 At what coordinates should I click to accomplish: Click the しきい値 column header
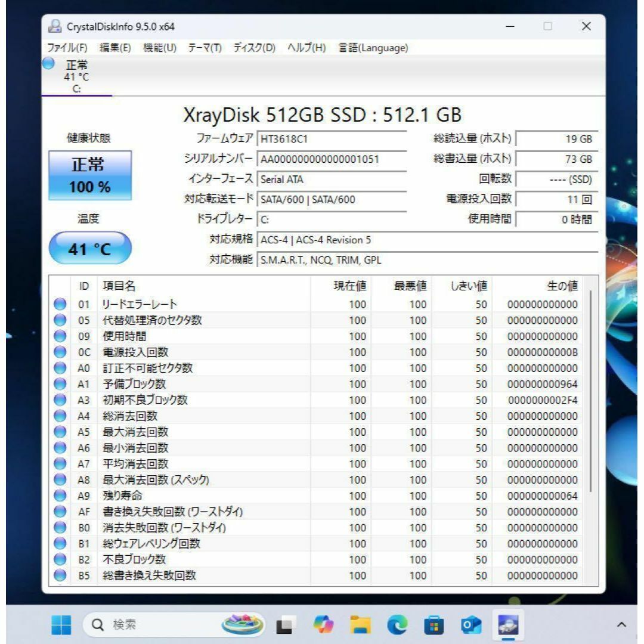tap(462, 286)
